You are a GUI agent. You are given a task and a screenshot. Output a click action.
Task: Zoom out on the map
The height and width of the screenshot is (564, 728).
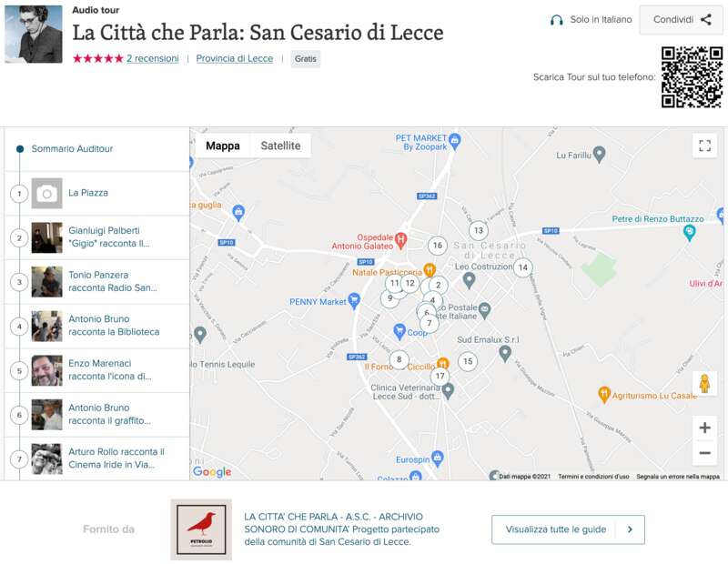[x=704, y=452]
